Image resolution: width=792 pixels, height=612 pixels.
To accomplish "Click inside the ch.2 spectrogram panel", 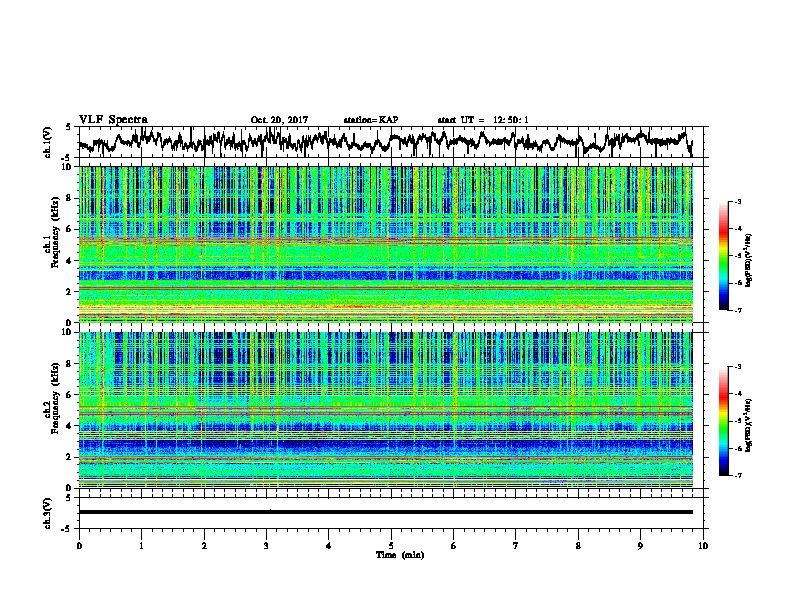I will [385, 410].
